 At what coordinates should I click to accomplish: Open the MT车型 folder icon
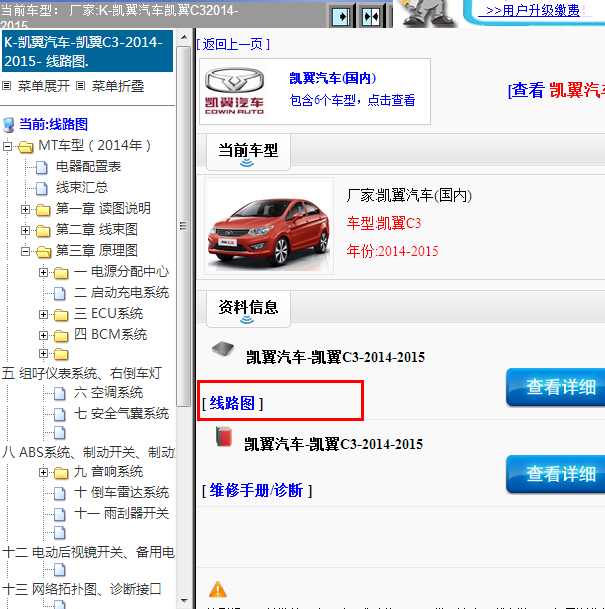(26, 147)
